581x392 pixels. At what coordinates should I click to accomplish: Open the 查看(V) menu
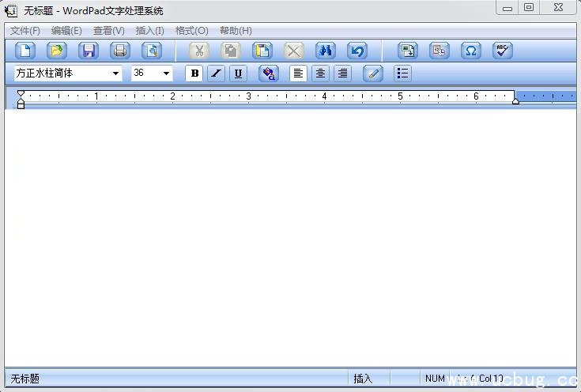108,31
